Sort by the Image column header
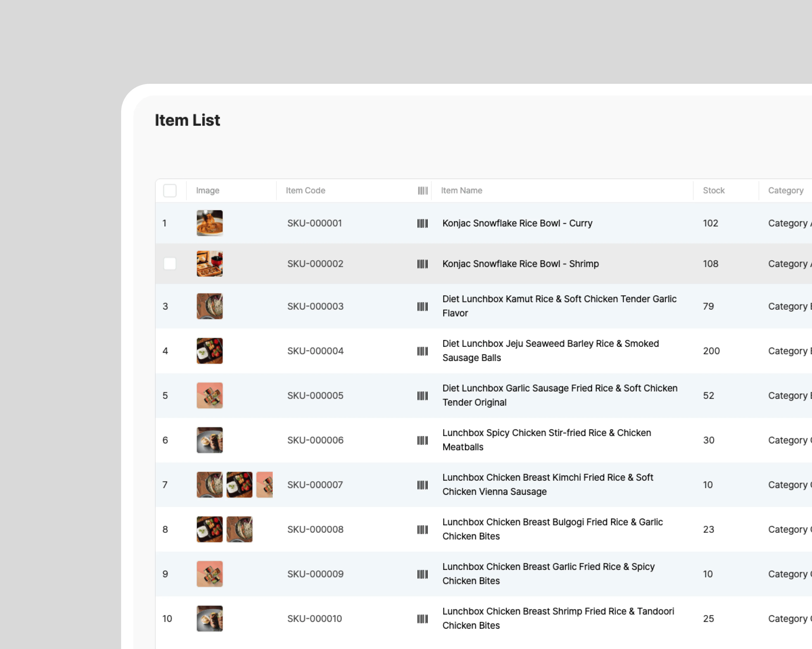This screenshot has width=812, height=649. (208, 191)
